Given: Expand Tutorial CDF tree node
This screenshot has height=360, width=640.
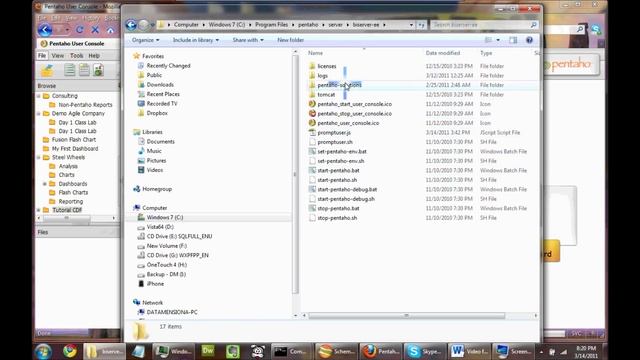Looking at the screenshot, I should (x=39, y=210).
